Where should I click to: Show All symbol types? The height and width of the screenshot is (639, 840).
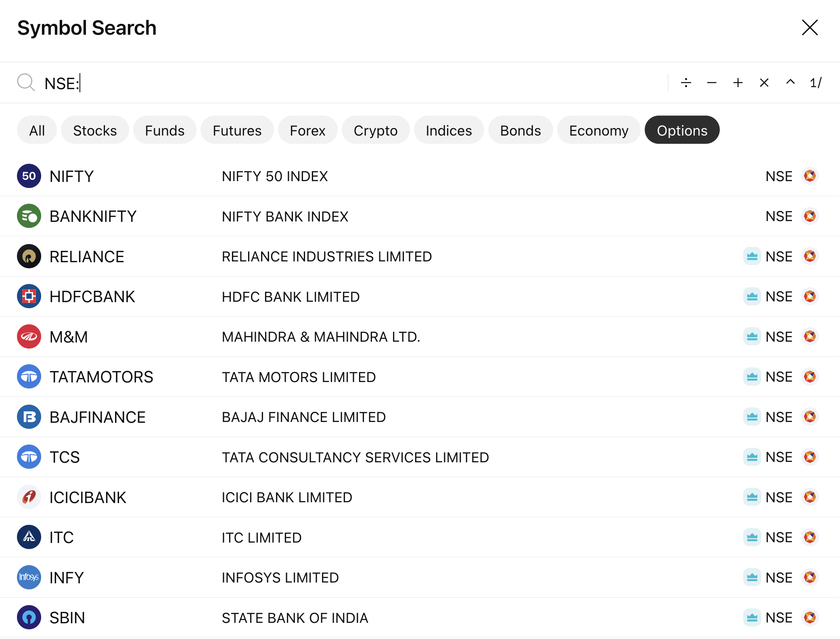37,130
